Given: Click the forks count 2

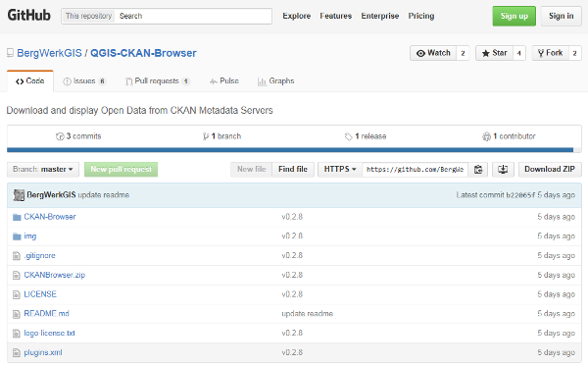Looking at the screenshot, I should coord(575,53).
